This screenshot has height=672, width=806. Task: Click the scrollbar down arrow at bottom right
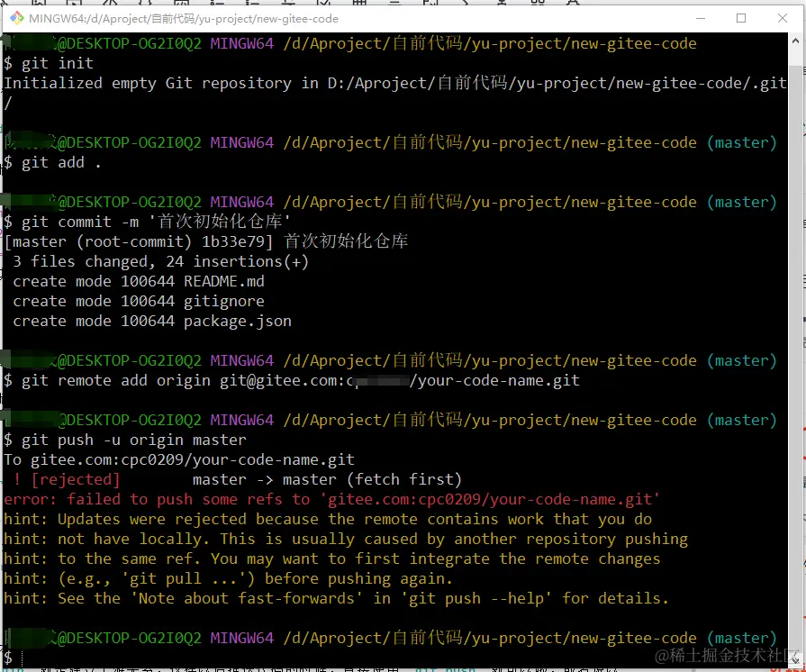click(794, 659)
